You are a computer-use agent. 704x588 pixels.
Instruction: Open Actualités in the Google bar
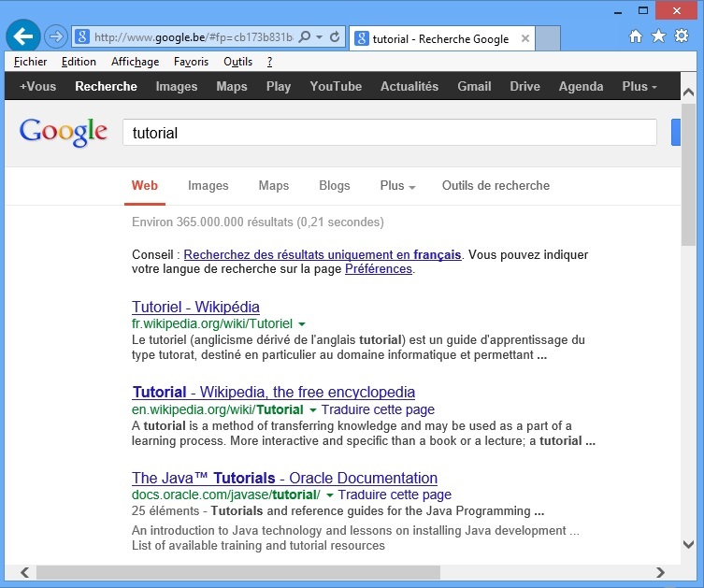[409, 86]
